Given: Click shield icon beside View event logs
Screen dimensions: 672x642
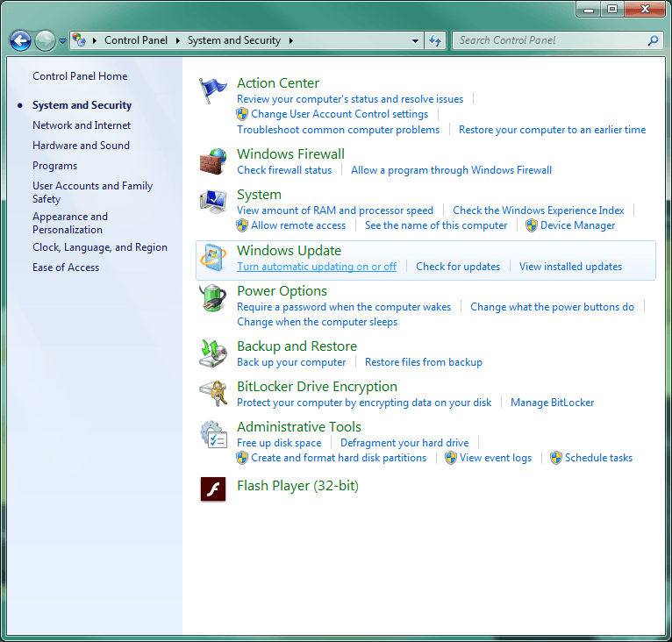Looking at the screenshot, I should point(451,458).
